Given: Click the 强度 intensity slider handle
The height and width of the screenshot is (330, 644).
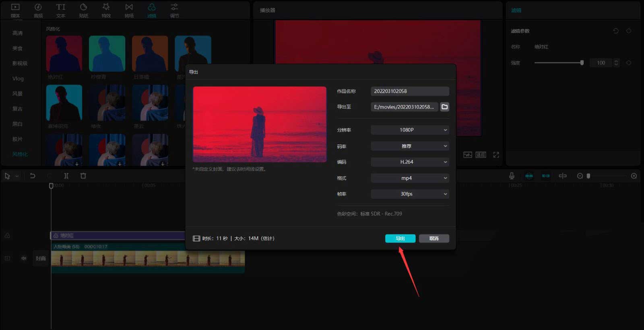Looking at the screenshot, I should click(x=582, y=63).
